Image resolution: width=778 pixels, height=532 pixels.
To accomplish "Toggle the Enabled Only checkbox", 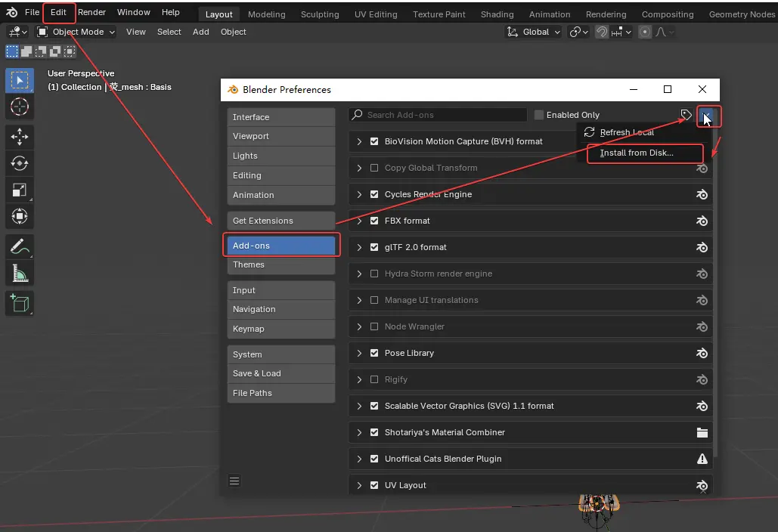I will pyautogui.click(x=539, y=115).
